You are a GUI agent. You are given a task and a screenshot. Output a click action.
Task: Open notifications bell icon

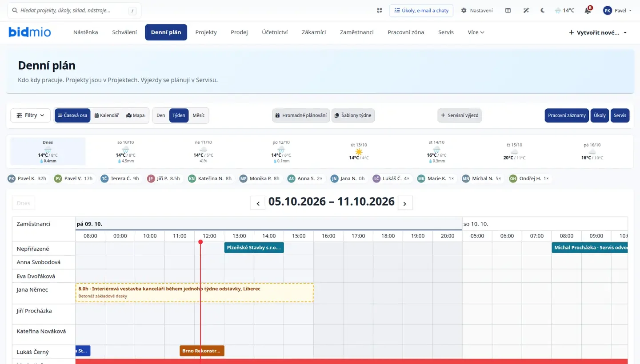tap(588, 10)
